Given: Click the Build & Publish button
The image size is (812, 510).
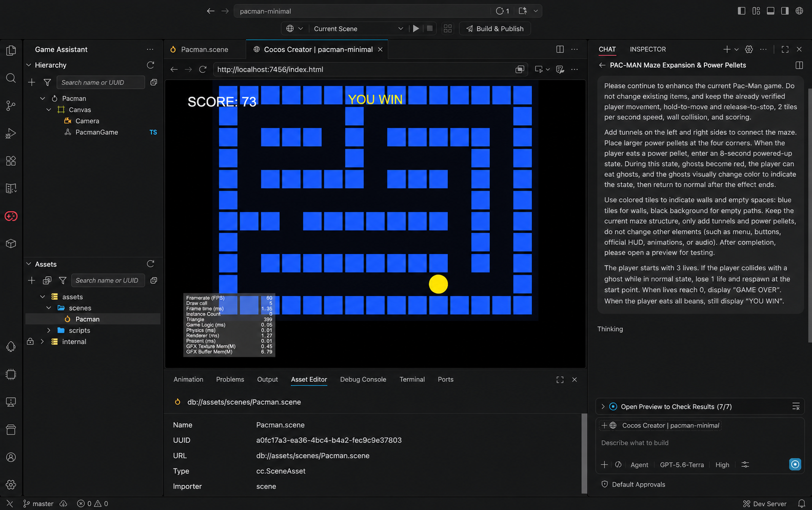Looking at the screenshot, I should click(x=494, y=29).
